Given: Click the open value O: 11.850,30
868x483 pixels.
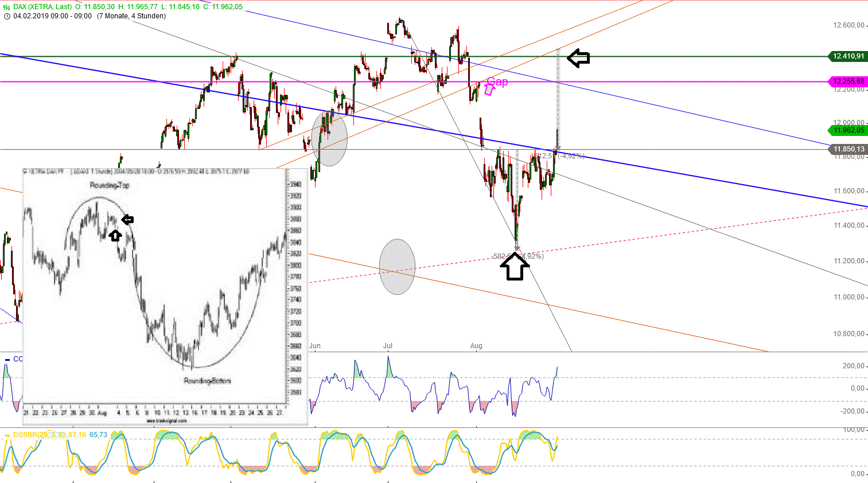Looking at the screenshot, I should [x=95, y=7].
